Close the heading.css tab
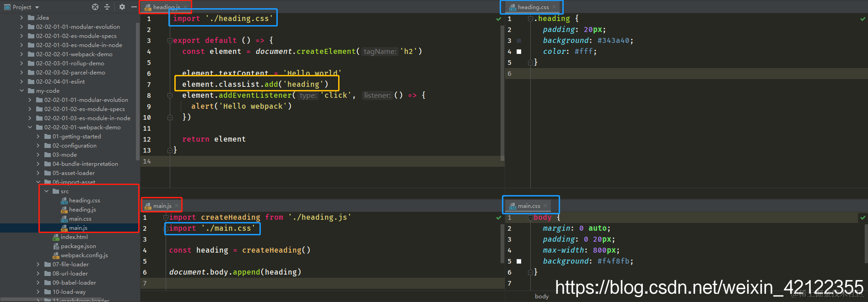Viewport: 868px width, 302px height. [554, 7]
